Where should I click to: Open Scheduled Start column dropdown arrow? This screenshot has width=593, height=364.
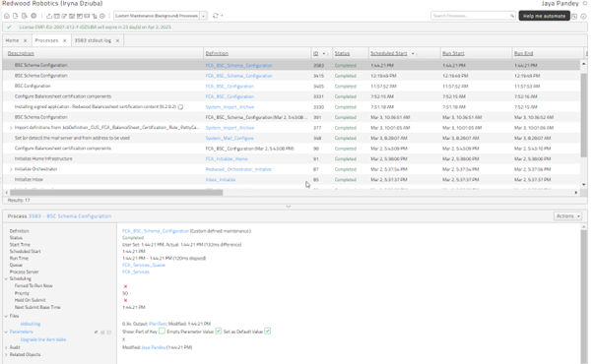pos(413,54)
